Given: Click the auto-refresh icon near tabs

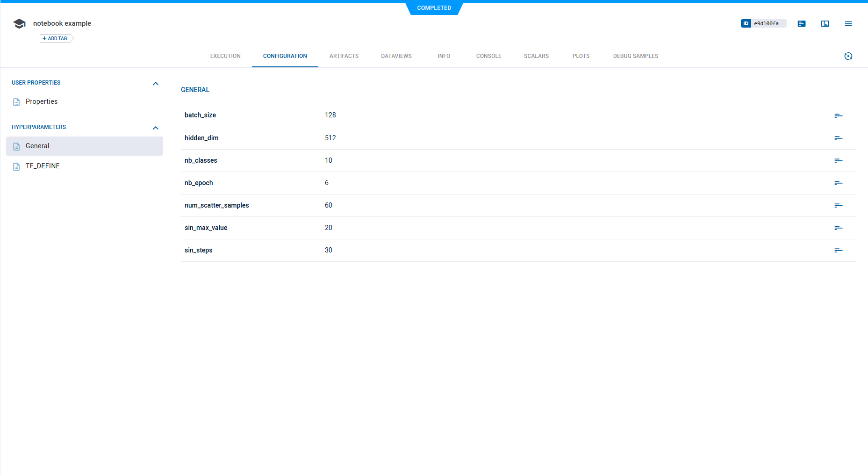Looking at the screenshot, I should pos(848,56).
